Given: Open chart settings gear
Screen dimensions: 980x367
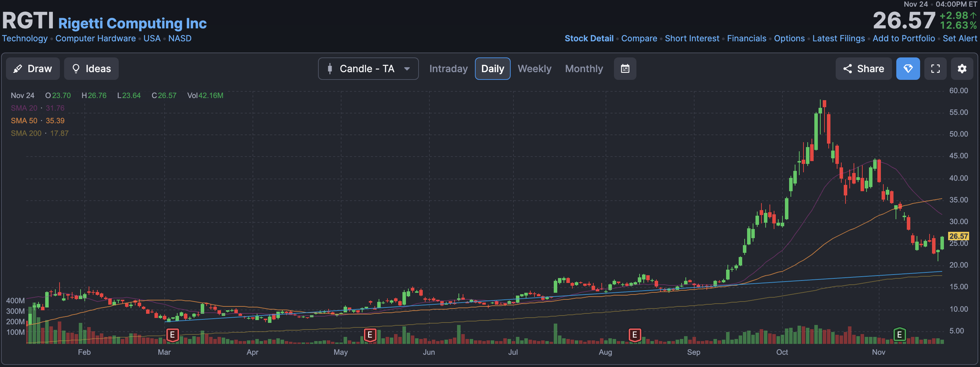Looking at the screenshot, I should coord(962,69).
